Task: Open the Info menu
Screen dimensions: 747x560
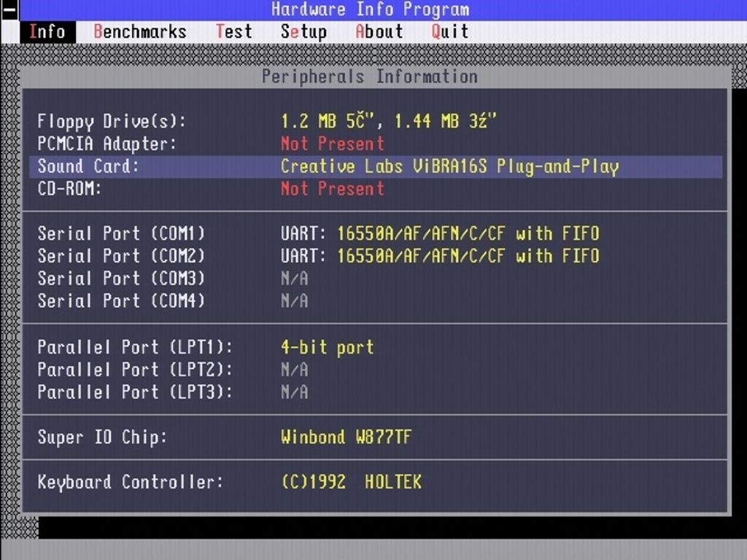Action: click(x=47, y=32)
